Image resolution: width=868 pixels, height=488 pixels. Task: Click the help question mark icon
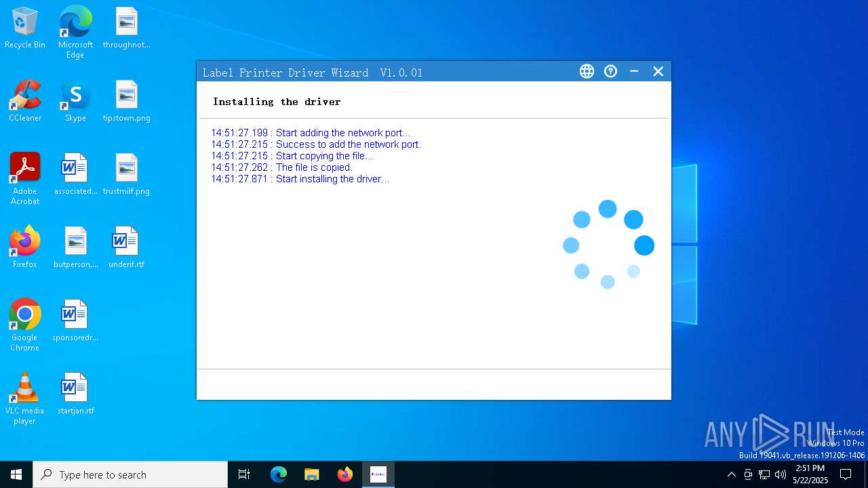point(611,71)
